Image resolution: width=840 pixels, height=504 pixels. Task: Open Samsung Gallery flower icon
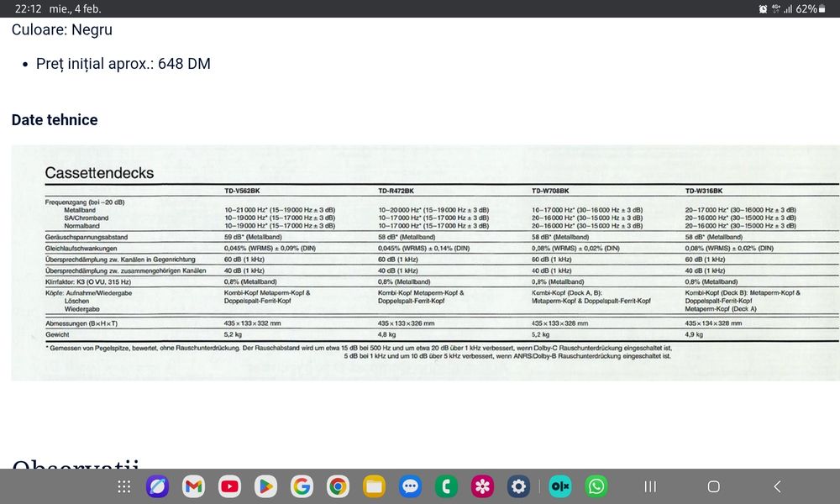point(482,486)
